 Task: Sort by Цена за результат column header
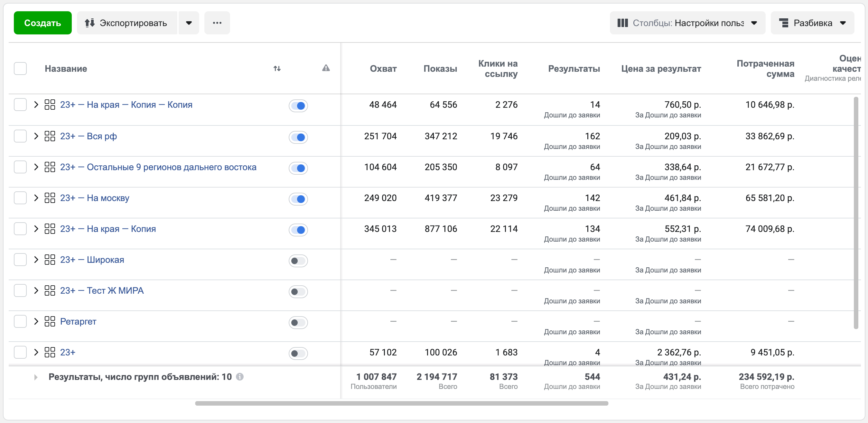(661, 69)
